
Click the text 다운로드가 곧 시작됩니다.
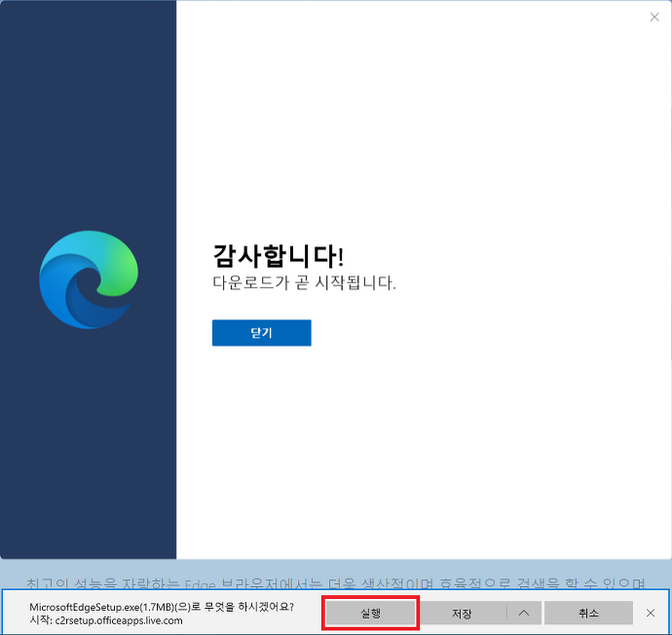click(x=304, y=282)
